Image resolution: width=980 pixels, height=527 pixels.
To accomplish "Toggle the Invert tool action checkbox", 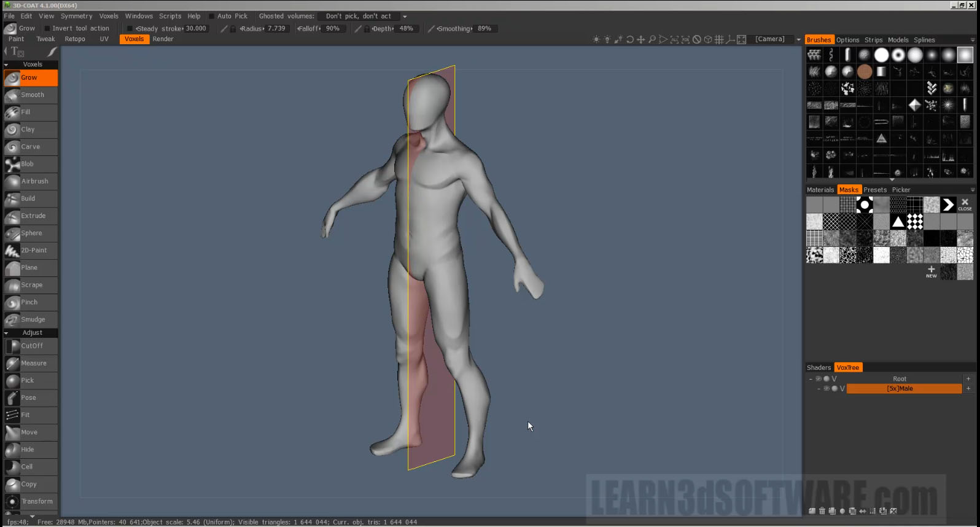I will (x=47, y=28).
